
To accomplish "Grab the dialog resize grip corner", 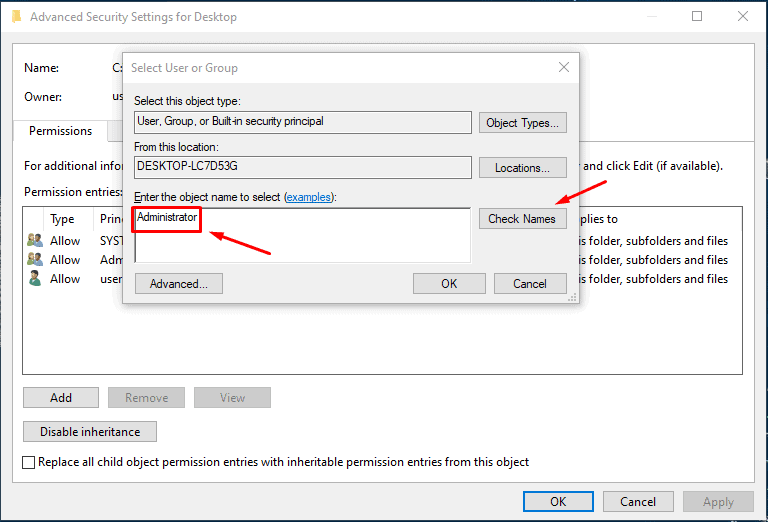I will coord(572,298).
